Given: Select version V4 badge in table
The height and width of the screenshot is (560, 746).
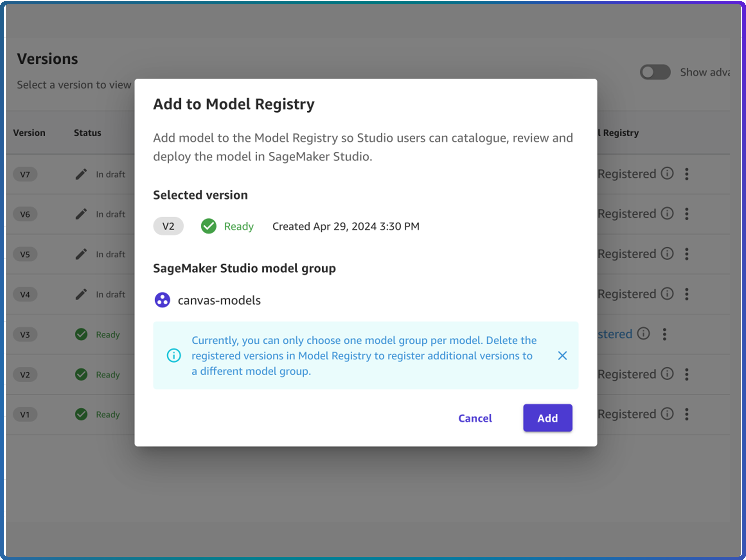Looking at the screenshot, I should click(x=25, y=294).
